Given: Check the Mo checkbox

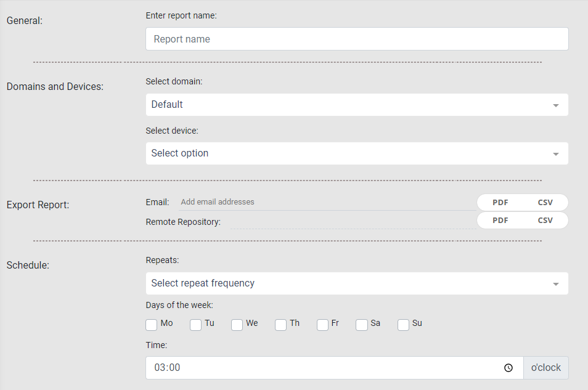Looking at the screenshot, I should tap(151, 325).
